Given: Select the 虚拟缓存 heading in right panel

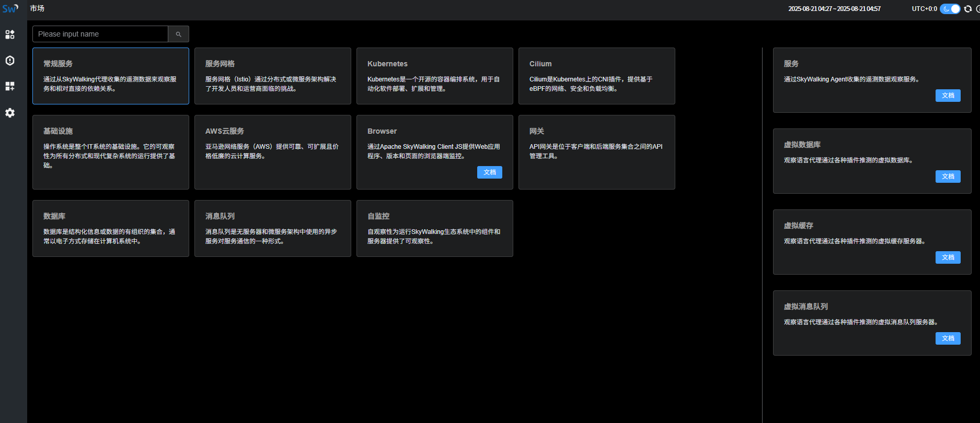Looking at the screenshot, I should pos(799,226).
